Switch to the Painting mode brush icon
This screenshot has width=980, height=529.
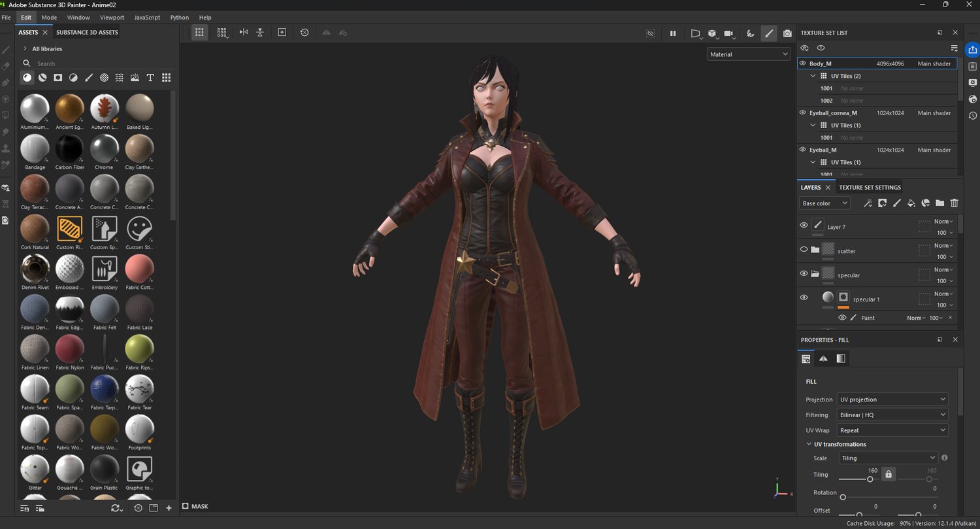[769, 33]
